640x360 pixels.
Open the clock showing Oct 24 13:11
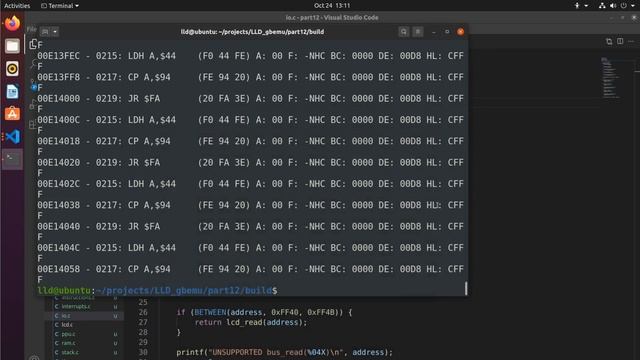coord(332,6)
